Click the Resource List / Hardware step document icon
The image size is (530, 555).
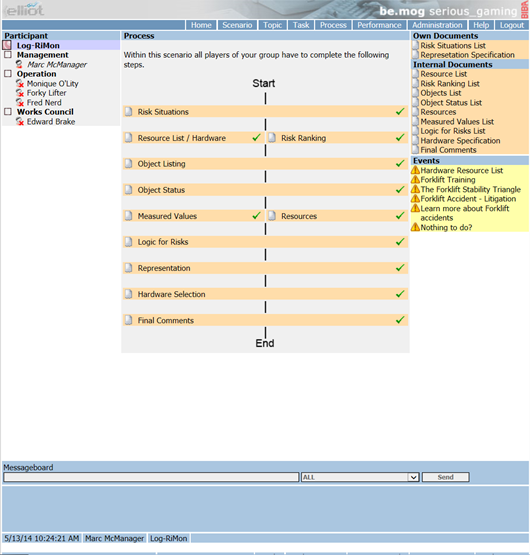pos(129,138)
